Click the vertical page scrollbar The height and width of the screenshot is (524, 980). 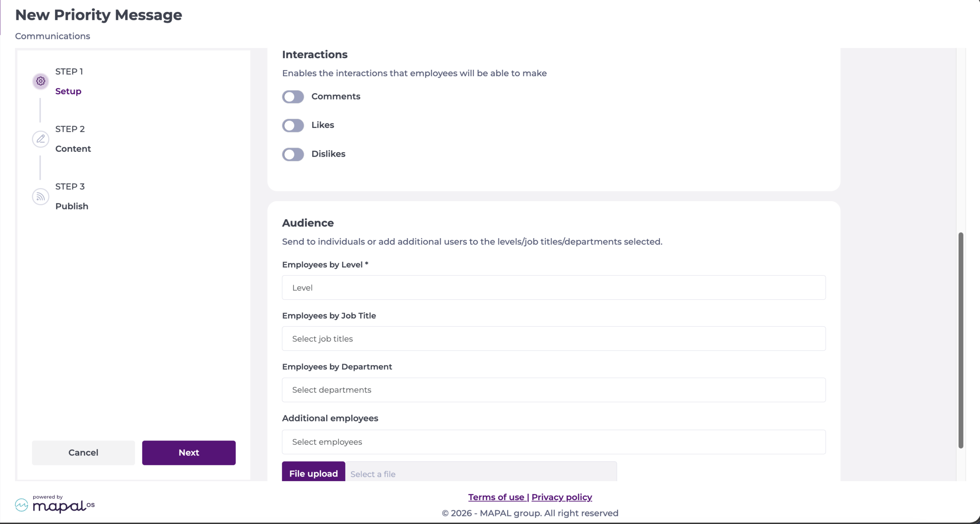click(960, 340)
